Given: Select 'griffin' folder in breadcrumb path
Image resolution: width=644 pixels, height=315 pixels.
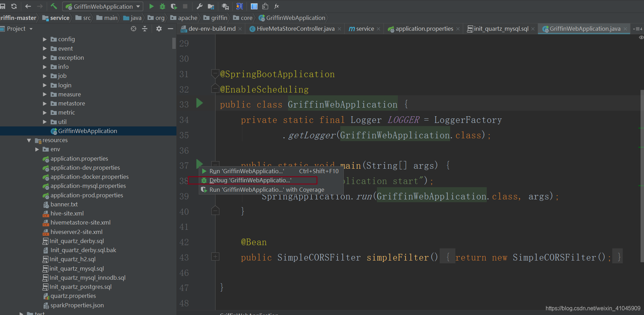Looking at the screenshot, I should [x=219, y=18].
